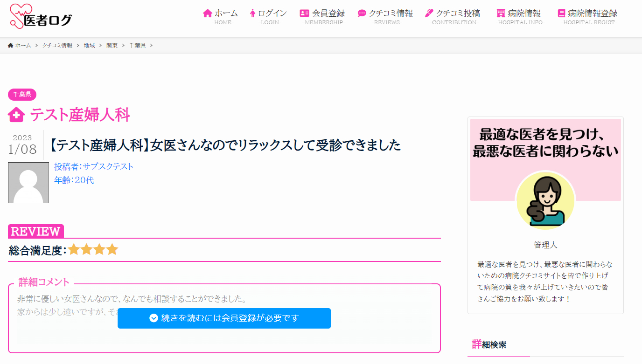This screenshot has width=642, height=364.
Task: Click the 2023 1/08 post date
Action: coord(22,145)
